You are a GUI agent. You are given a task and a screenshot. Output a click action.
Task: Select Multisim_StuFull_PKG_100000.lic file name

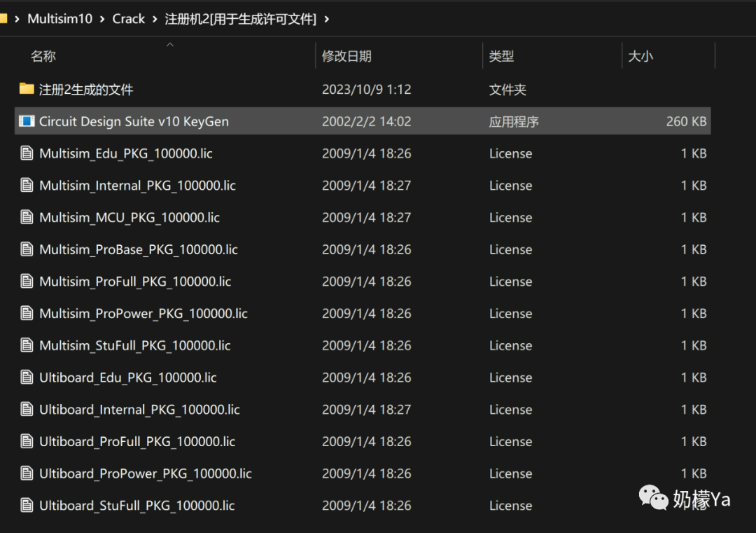pyautogui.click(x=135, y=345)
